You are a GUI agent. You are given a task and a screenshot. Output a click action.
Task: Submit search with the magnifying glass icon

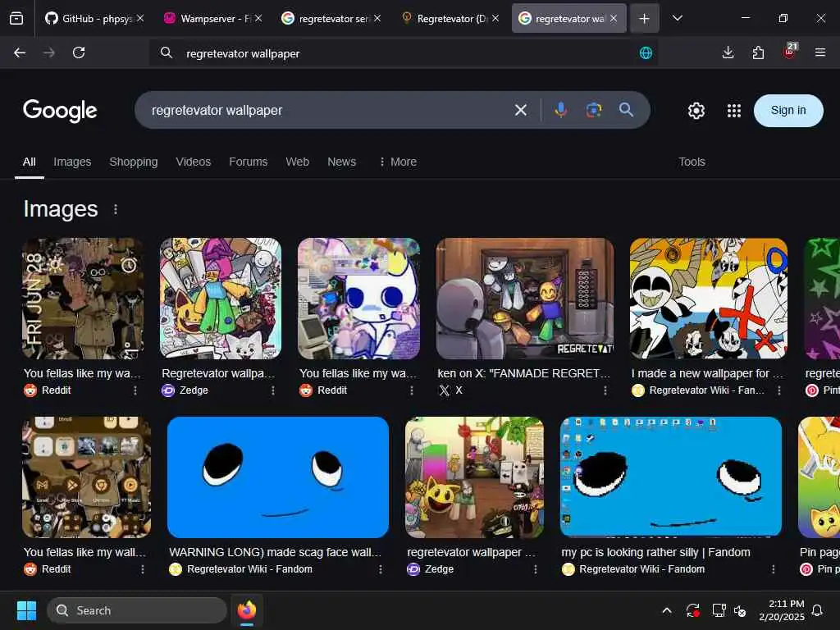coord(626,111)
